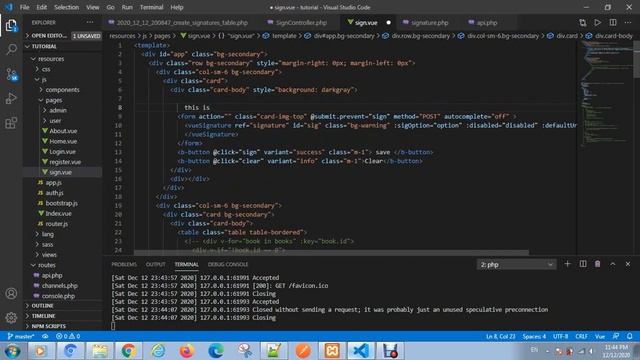The width and height of the screenshot is (640, 360).
Task: Collapse the TUTORIAL folder section
Action: click(x=63, y=47)
